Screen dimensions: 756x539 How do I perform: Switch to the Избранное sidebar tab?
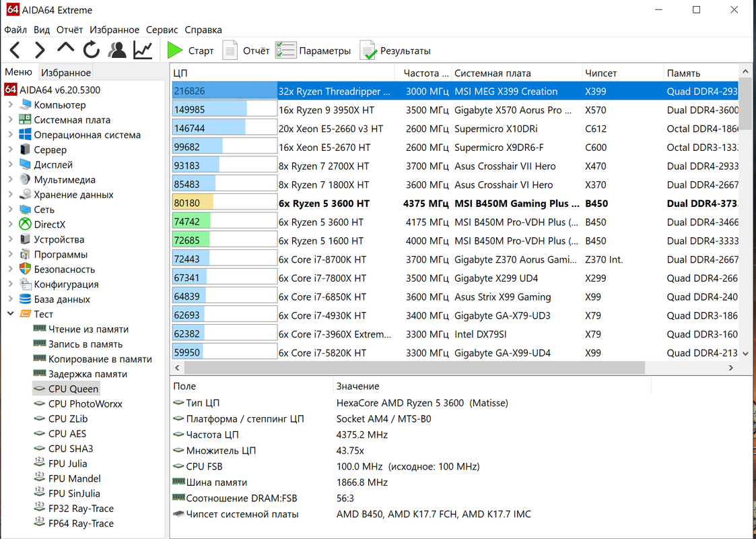point(66,73)
